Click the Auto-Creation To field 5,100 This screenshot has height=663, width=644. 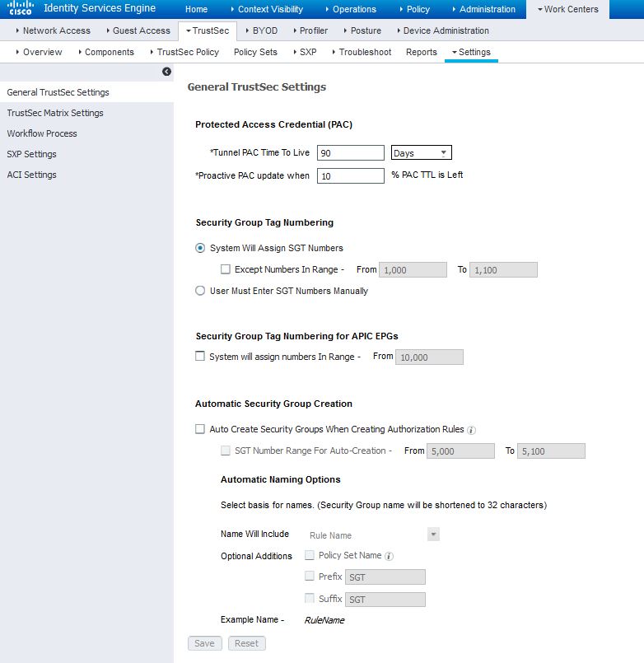551,451
